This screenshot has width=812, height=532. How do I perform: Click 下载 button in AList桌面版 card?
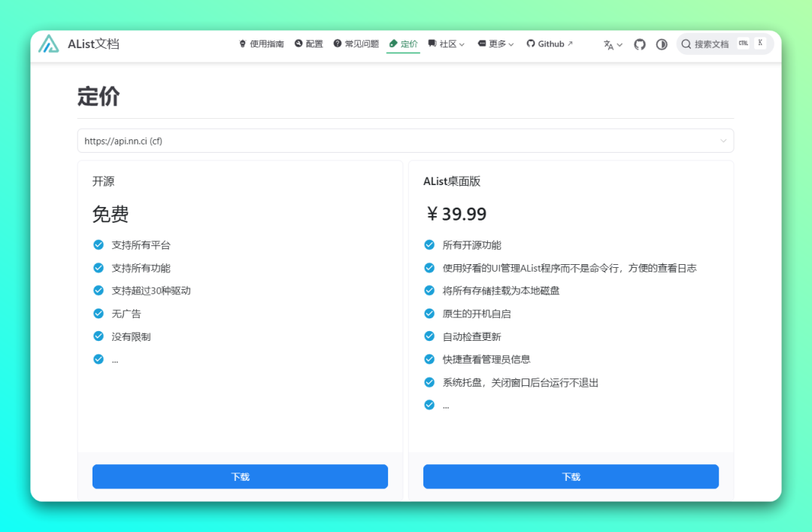(571, 476)
